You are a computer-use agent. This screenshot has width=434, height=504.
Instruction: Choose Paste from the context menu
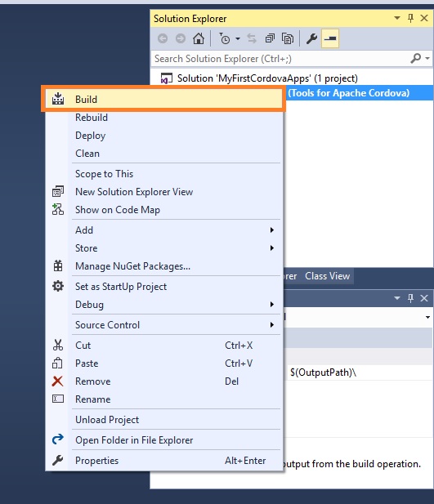tap(163, 364)
